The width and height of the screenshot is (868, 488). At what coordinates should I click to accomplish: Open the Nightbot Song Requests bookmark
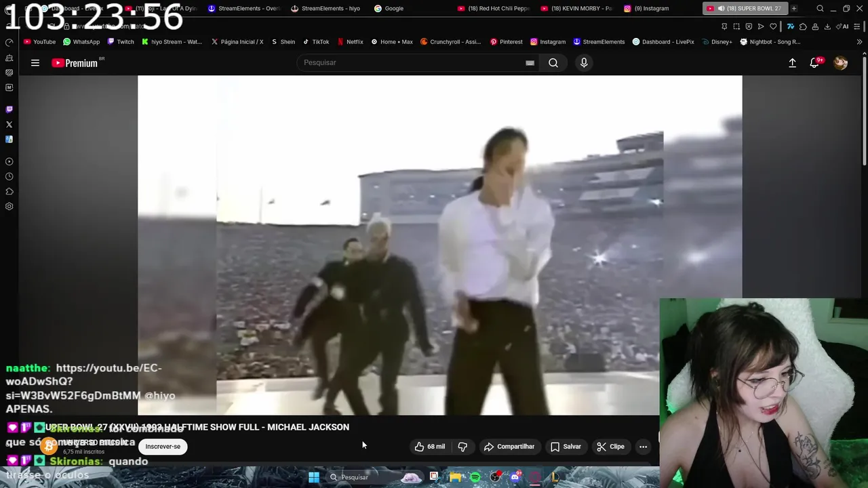pyautogui.click(x=770, y=42)
